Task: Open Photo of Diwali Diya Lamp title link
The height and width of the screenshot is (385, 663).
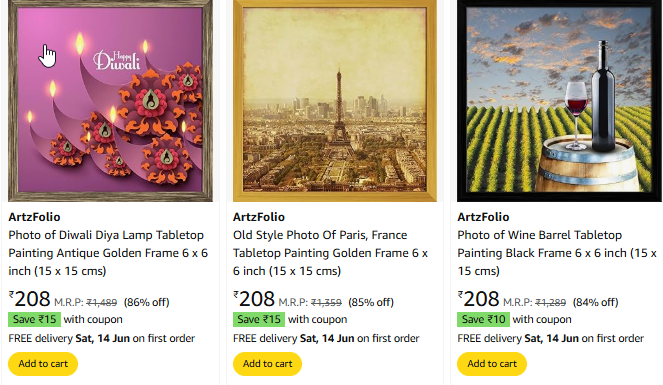Action: tap(108, 253)
